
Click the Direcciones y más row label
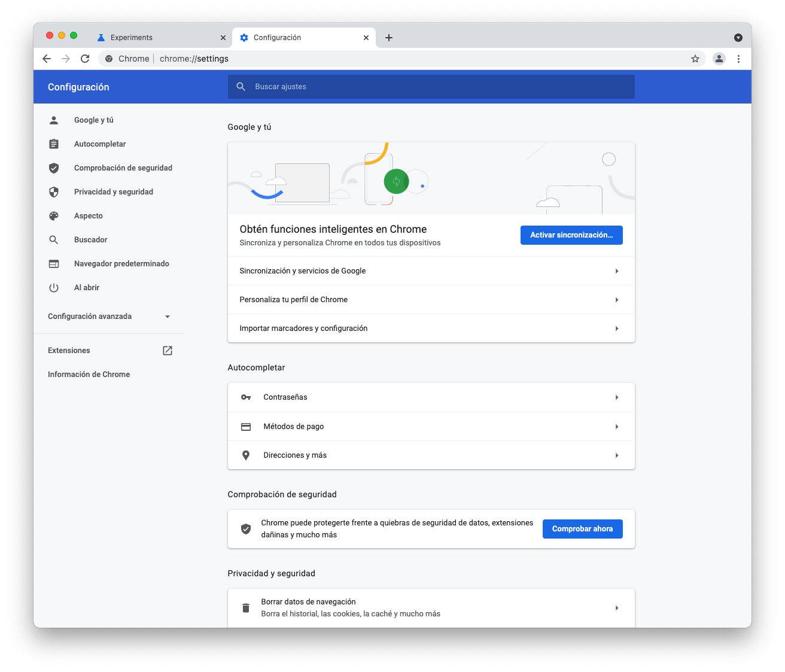(295, 455)
